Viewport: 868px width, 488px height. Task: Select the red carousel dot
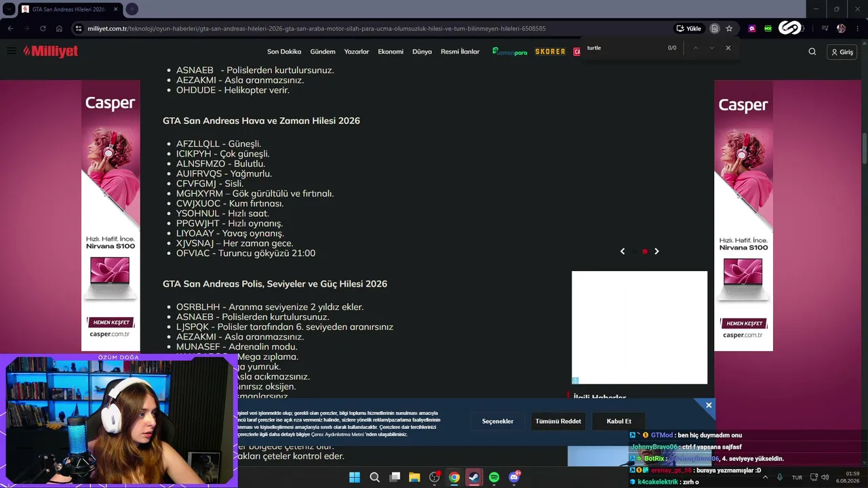[645, 251]
